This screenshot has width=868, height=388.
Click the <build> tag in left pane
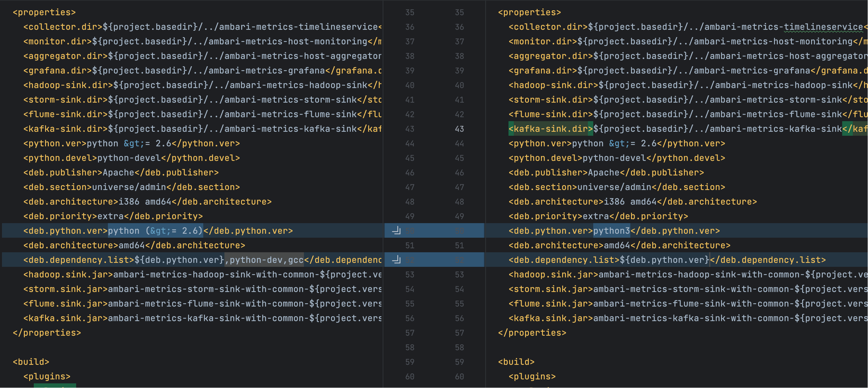click(x=31, y=362)
